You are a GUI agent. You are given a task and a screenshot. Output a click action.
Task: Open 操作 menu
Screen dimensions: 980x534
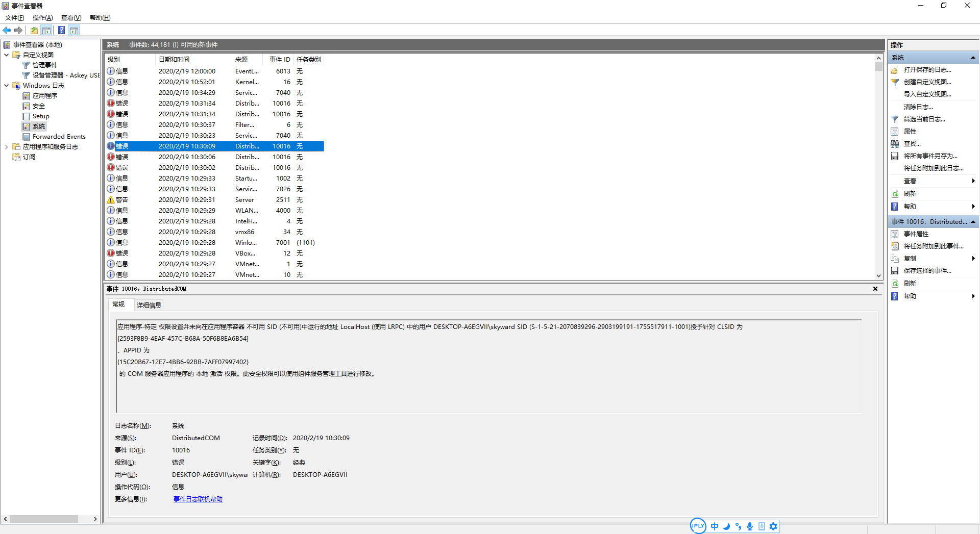click(43, 18)
